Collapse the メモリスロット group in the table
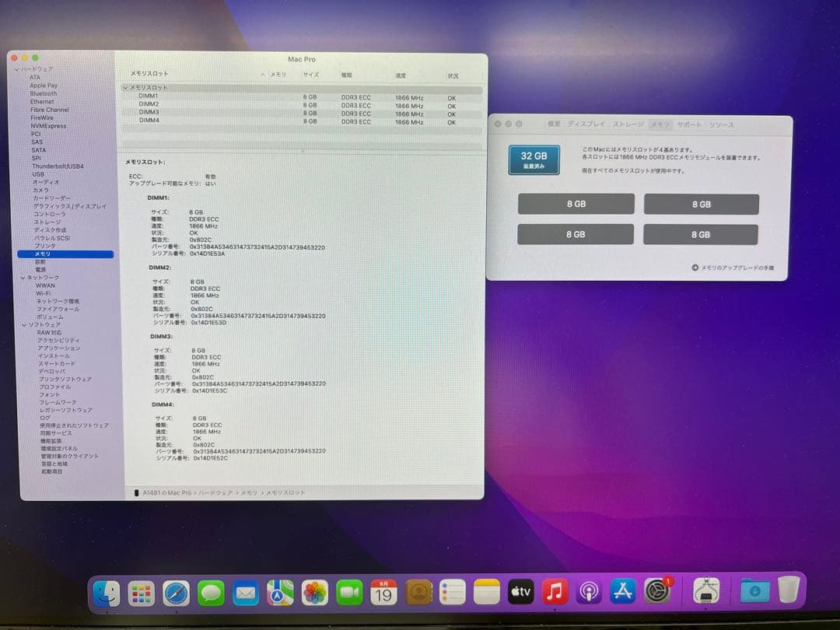 [x=127, y=87]
